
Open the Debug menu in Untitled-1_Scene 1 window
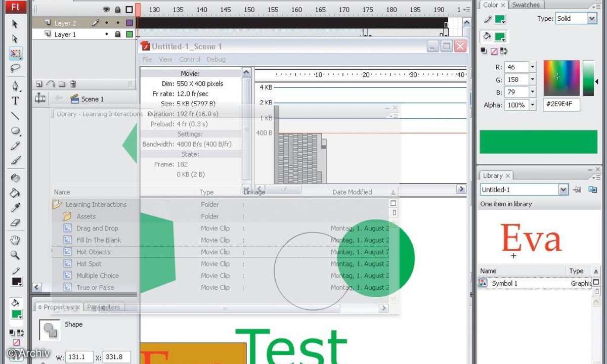click(x=216, y=59)
